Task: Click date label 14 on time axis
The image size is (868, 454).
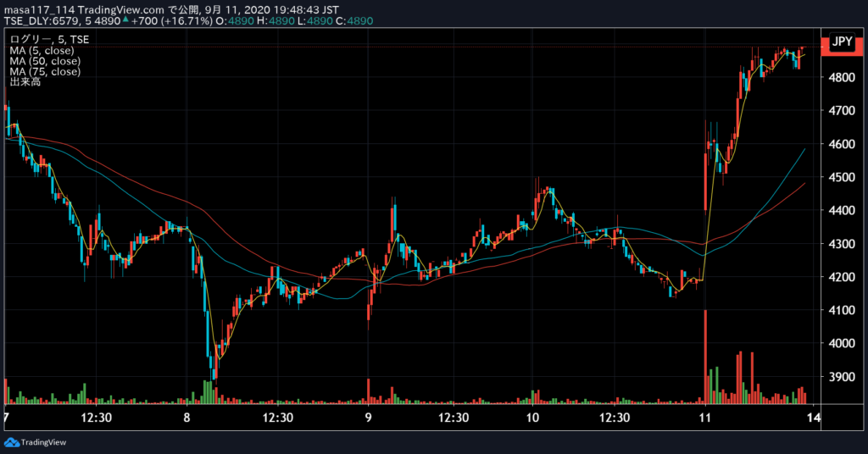Action: click(813, 418)
